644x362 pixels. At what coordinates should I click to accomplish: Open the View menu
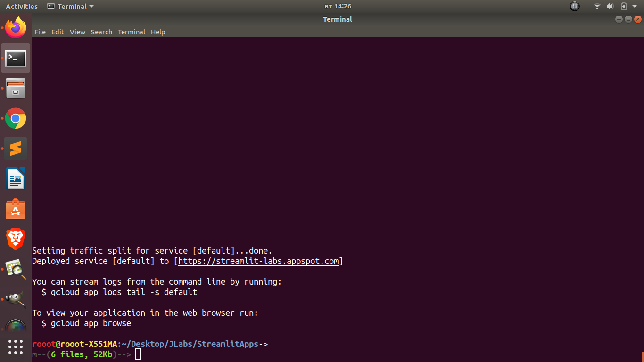(x=77, y=32)
